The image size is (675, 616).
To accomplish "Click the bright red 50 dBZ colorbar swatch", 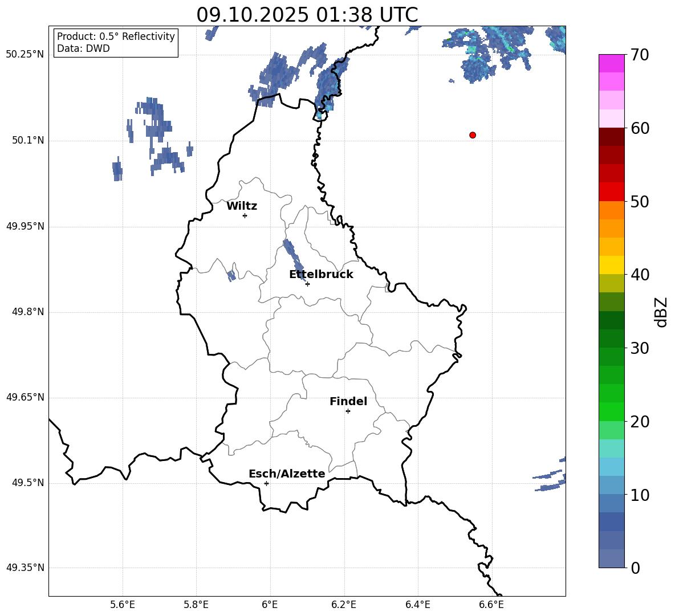I will (611, 192).
